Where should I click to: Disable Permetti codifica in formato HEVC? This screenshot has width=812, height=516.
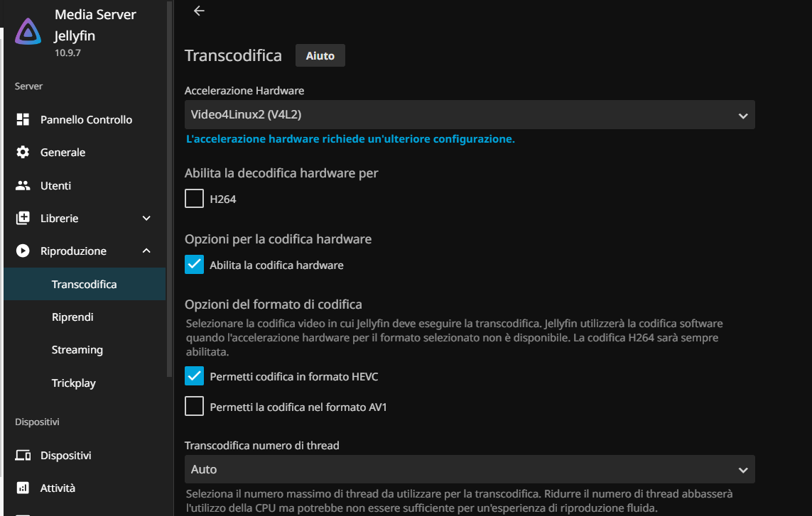(x=194, y=376)
